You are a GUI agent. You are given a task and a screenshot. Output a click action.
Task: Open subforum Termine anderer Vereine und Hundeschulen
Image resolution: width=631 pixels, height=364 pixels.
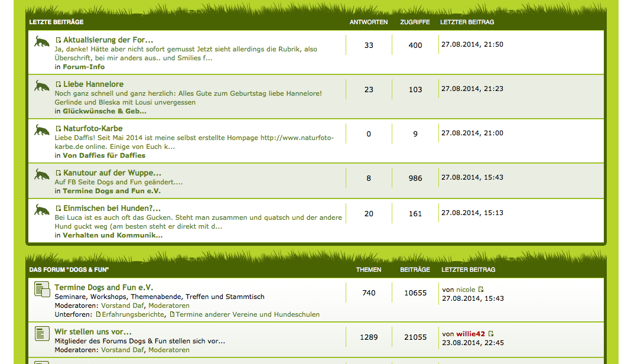pos(248,314)
